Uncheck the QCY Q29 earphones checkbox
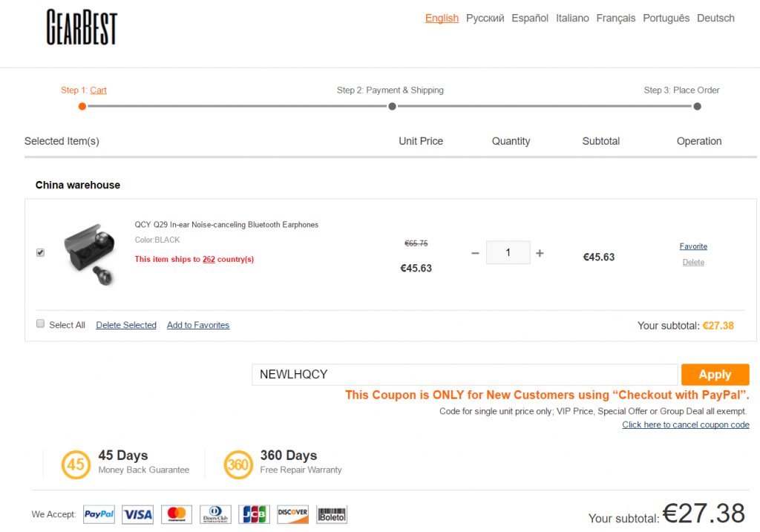The width and height of the screenshot is (760, 532). 40,252
